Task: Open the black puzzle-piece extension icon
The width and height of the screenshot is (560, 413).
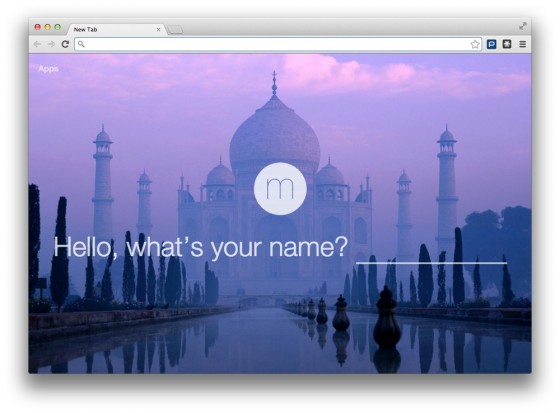Action: tap(507, 44)
